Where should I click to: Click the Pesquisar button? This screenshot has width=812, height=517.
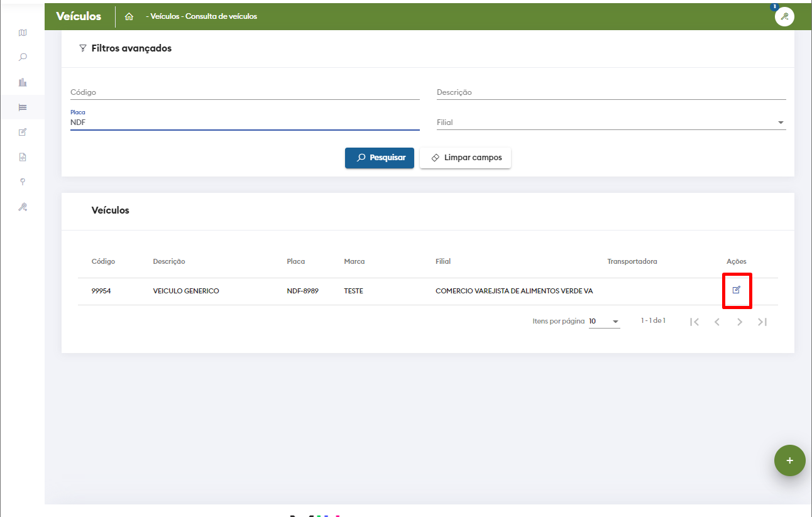(379, 158)
